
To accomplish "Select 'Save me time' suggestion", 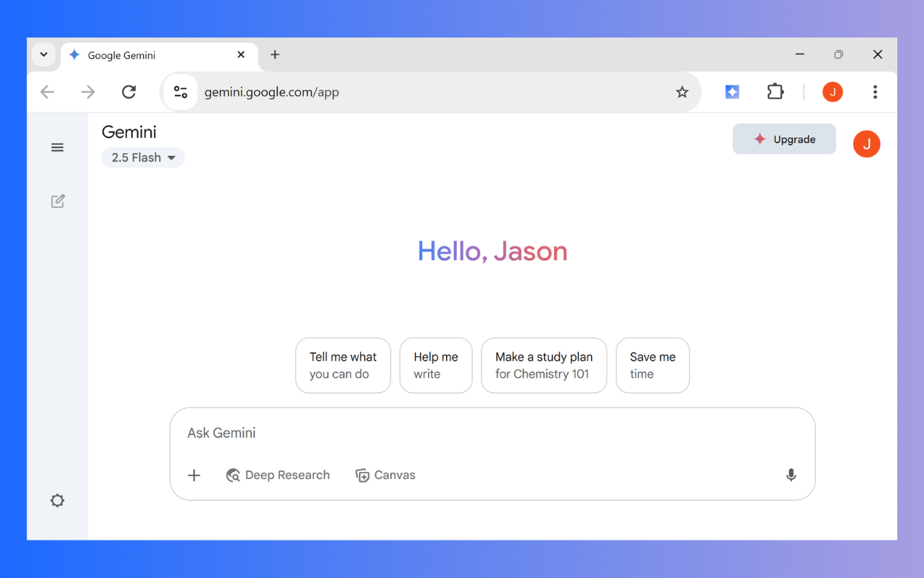I will coord(653,366).
